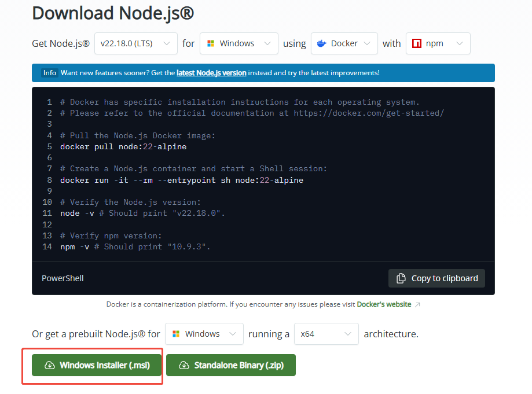Click the latest Node.js version link
This screenshot has width=532, height=394.
(211, 73)
